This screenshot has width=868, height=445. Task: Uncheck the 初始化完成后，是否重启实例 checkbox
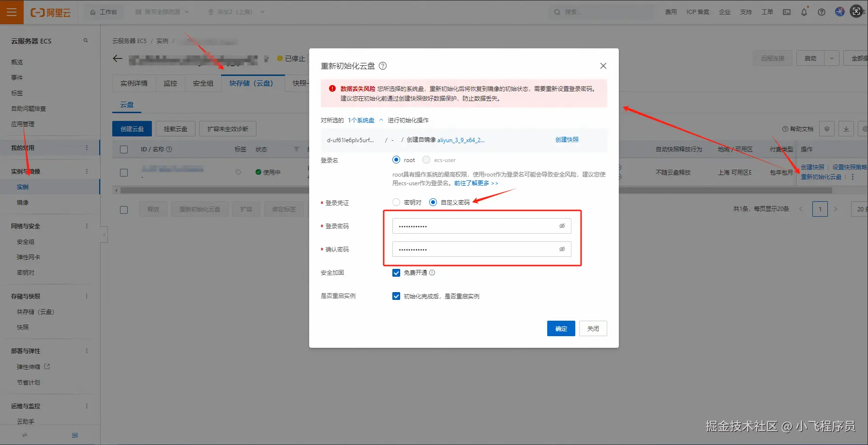(396, 296)
